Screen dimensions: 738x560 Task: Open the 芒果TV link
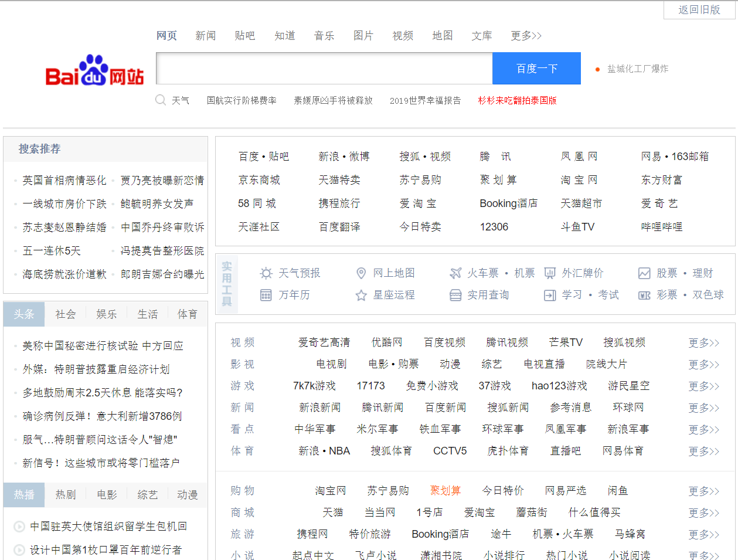[566, 342]
